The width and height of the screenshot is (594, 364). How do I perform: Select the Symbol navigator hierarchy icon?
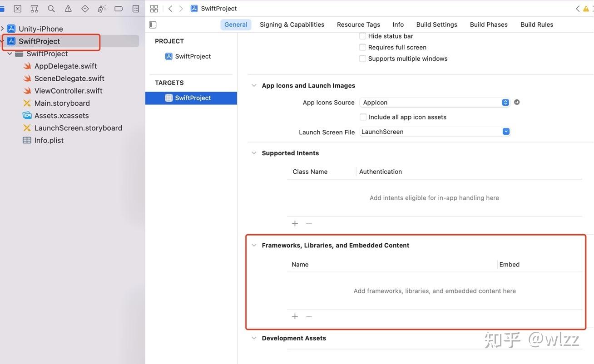pos(34,8)
